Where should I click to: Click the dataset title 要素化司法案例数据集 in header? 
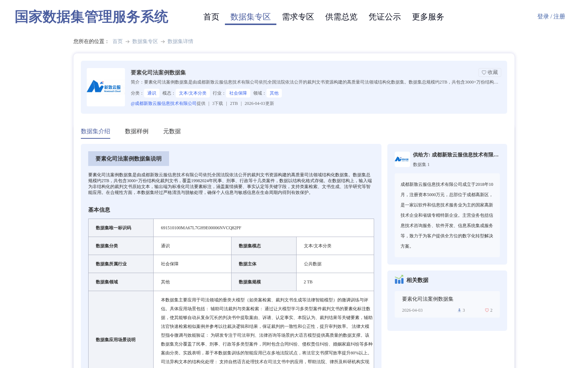[158, 72]
